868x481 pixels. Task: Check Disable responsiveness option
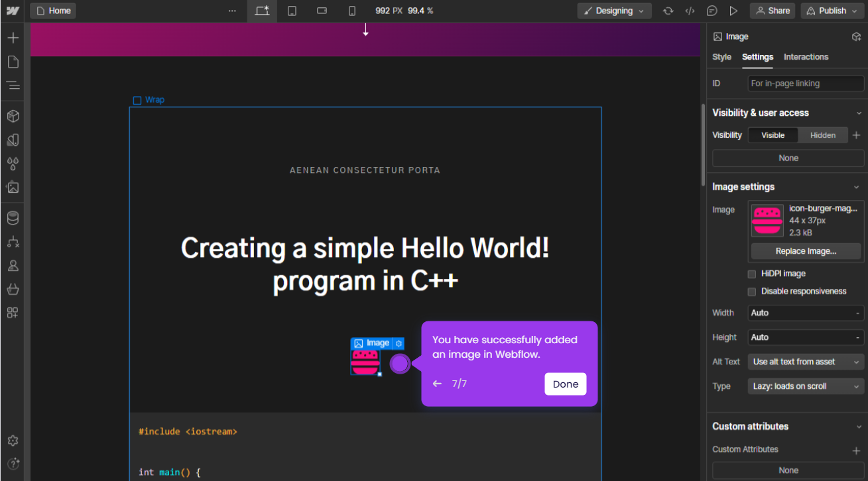click(751, 292)
